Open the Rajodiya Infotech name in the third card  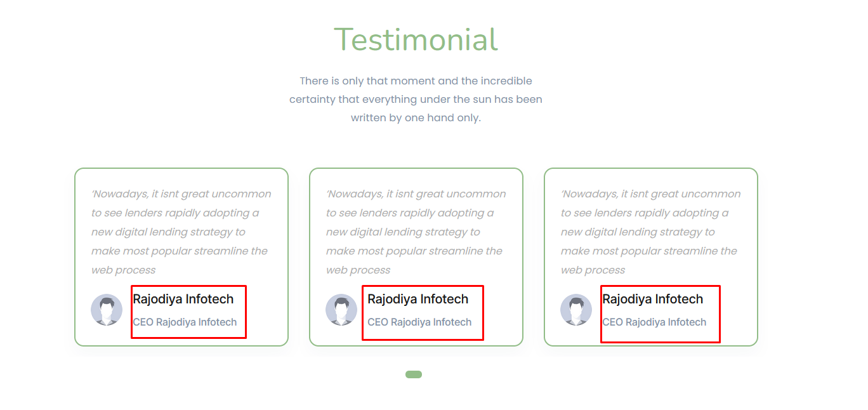653,299
